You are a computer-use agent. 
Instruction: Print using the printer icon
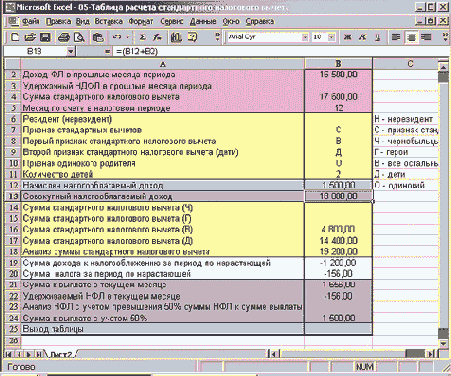click(x=63, y=37)
